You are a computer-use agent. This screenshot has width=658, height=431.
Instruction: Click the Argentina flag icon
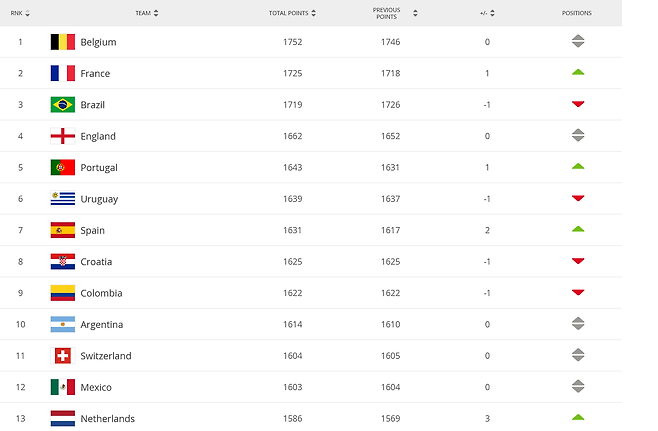click(x=63, y=324)
